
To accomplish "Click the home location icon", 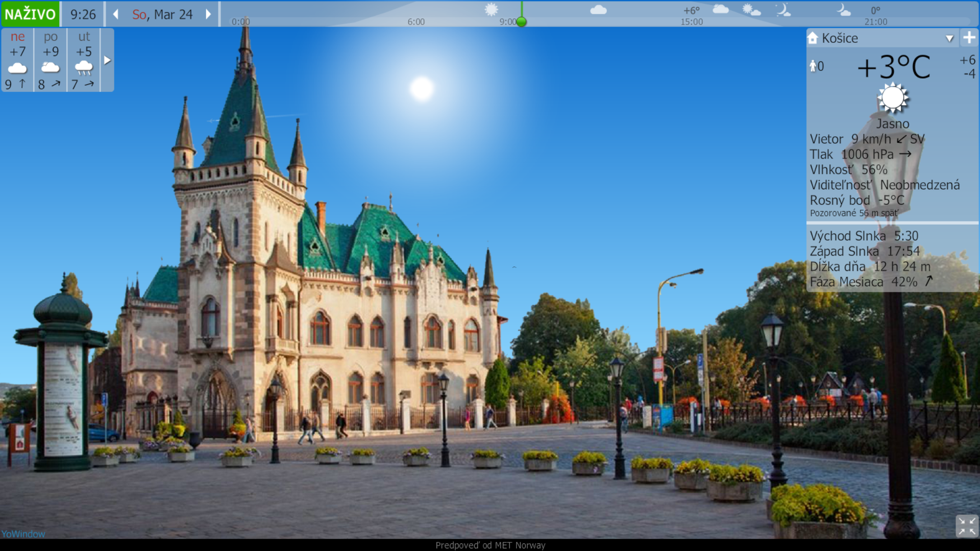I will (x=813, y=38).
